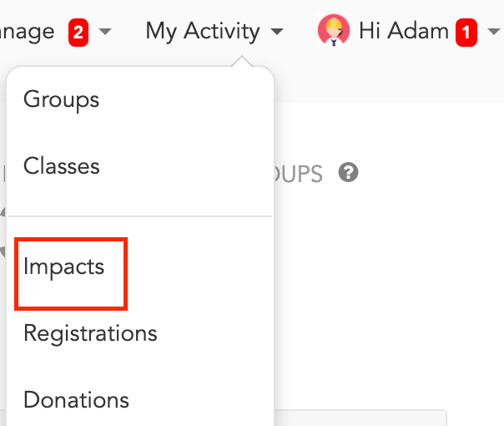Click the GROUPS section heading text

pyautogui.click(x=298, y=174)
